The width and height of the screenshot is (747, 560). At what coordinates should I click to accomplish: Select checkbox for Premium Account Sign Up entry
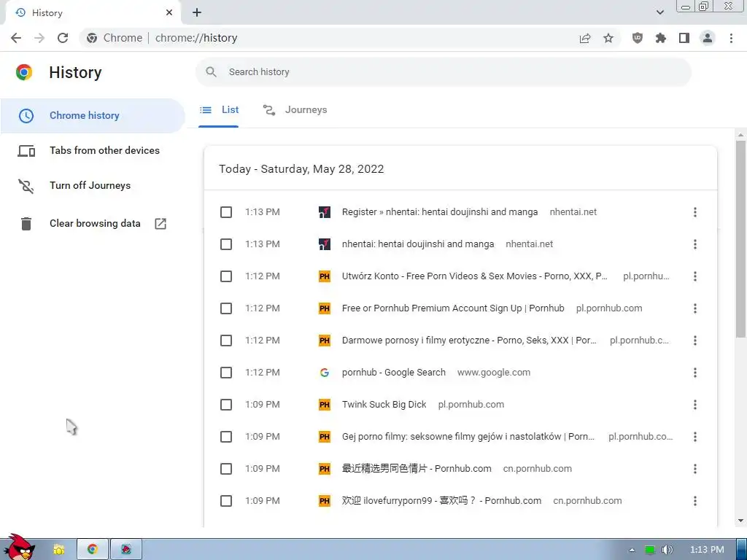coord(226,308)
